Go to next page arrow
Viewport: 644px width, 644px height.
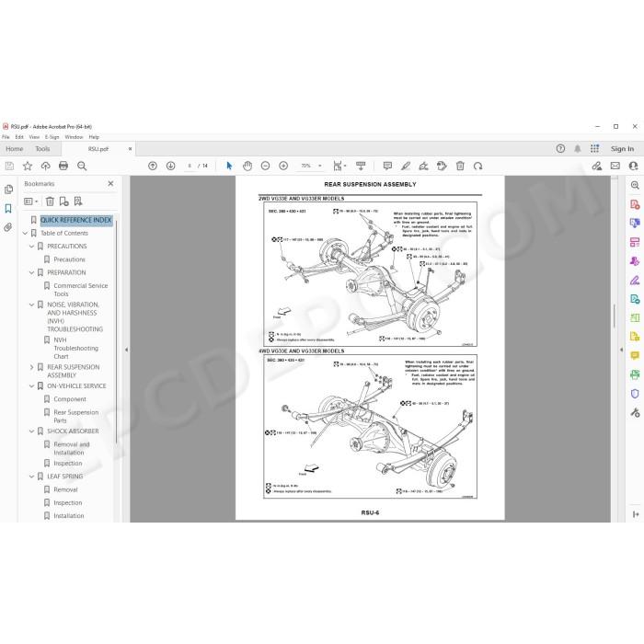[x=170, y=166]
